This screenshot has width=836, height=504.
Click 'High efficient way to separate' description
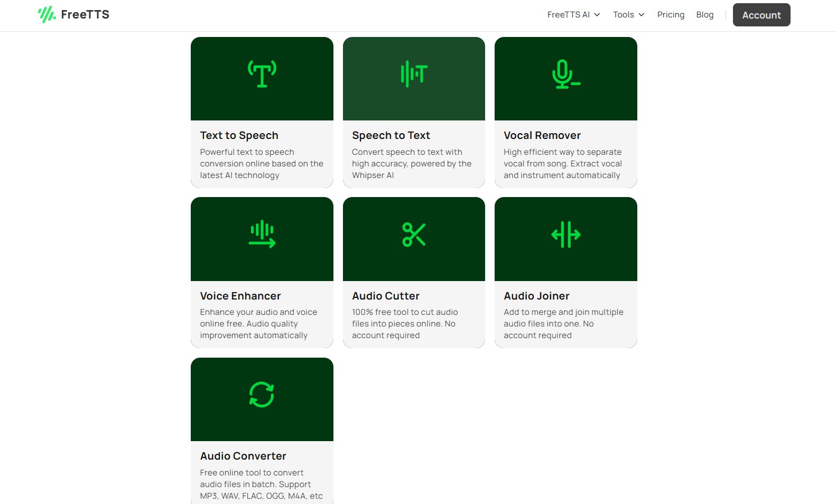coord(563,164)
